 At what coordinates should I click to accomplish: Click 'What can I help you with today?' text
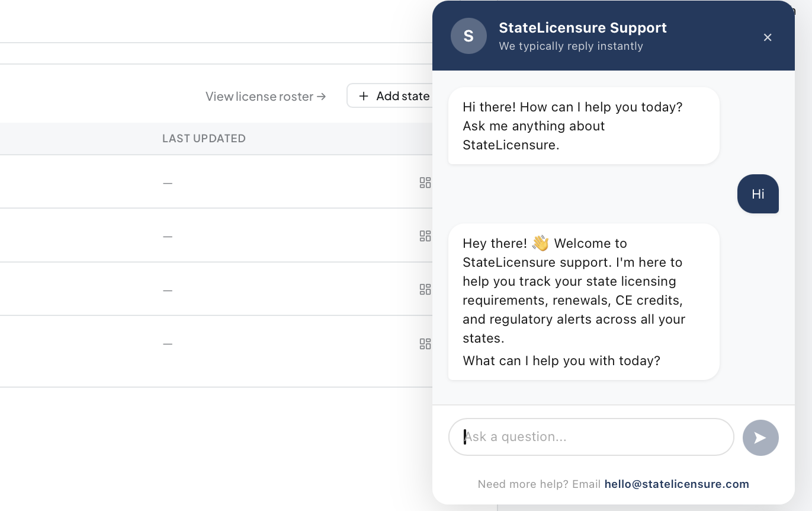(561, 360)
